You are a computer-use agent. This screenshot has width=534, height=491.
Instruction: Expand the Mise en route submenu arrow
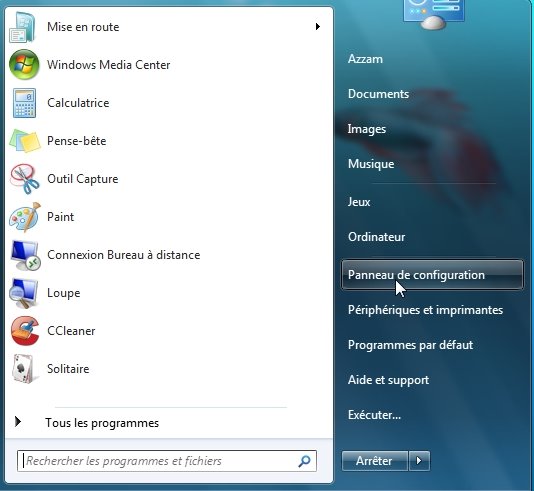[x=317, y=26]
